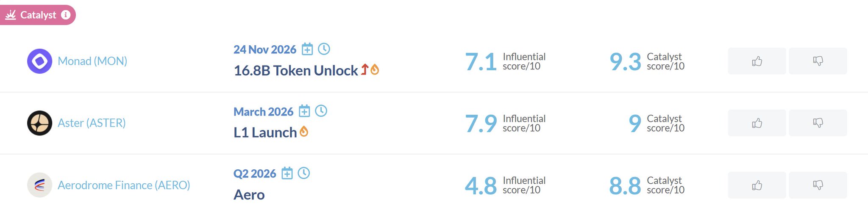Upvote the Aster L1 Launch event
This screenshot has height=218, width=868.
pyautogui.click(x=757, y=123)
